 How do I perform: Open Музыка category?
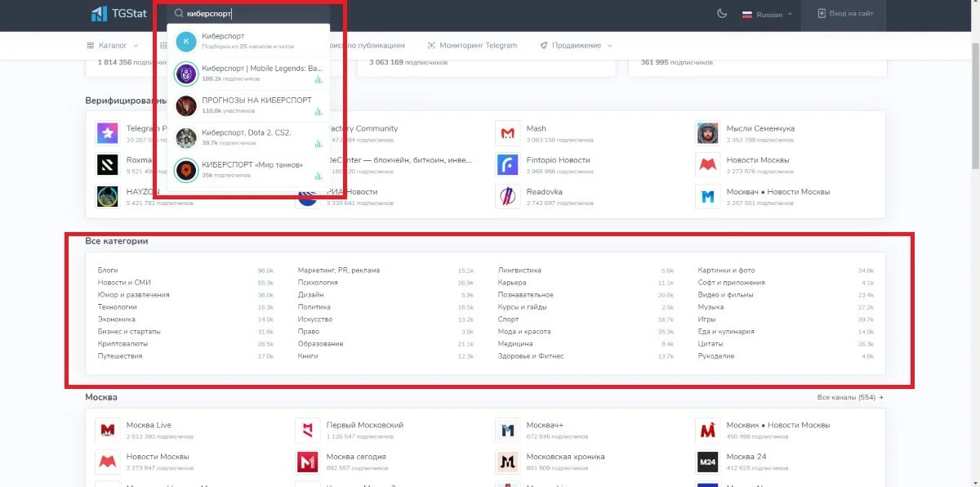711,306
